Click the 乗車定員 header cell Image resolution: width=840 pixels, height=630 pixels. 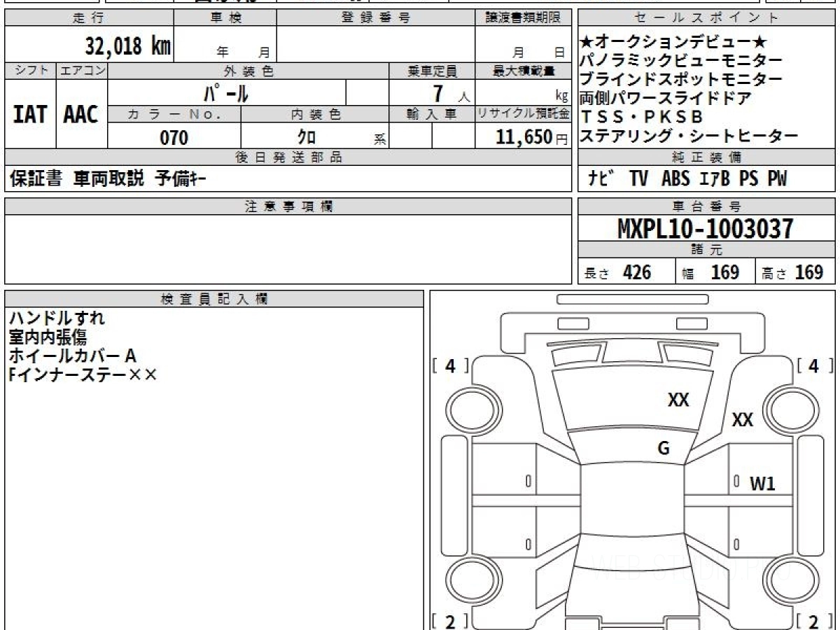click(432, 71)
